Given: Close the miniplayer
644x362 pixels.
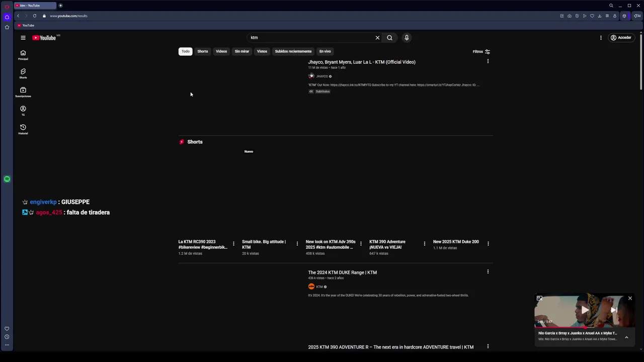Looking at the screenshot, I should (630, 298).
